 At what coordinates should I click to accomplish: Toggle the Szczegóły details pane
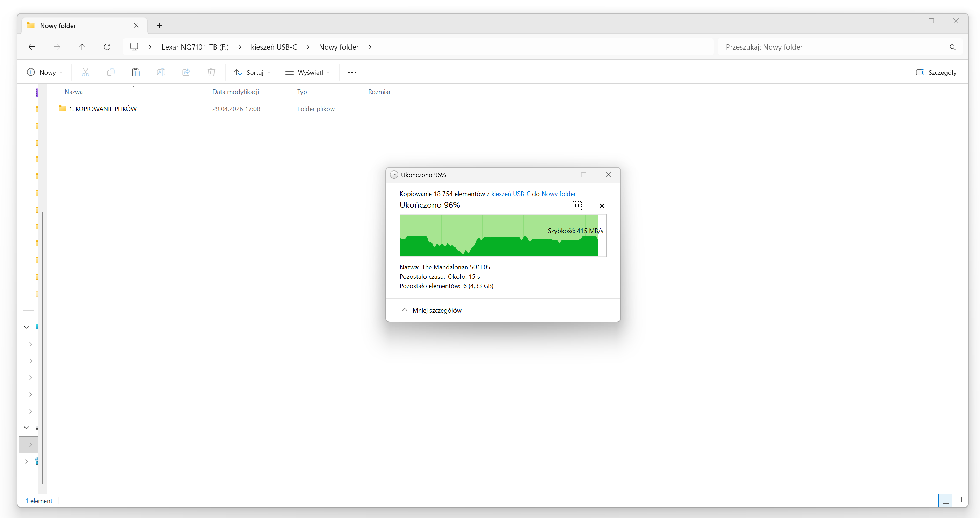tap(936, 72)
